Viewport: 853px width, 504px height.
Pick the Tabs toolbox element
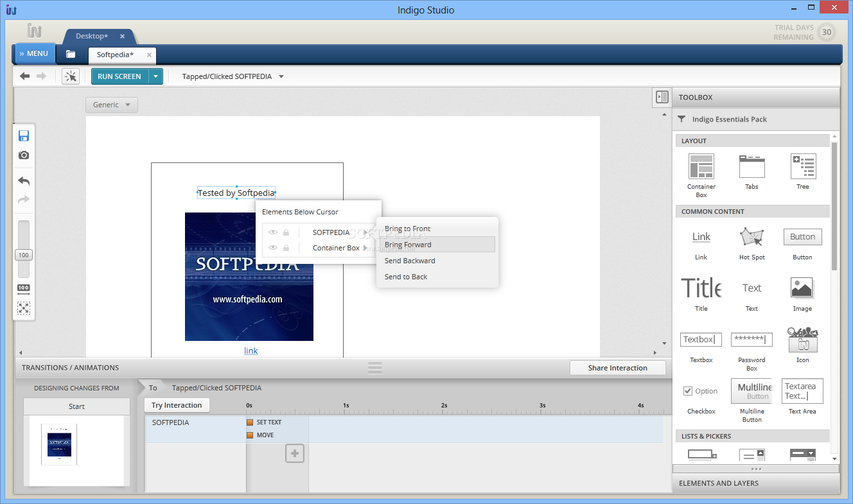pyautogui.click(x=752, y=172)
